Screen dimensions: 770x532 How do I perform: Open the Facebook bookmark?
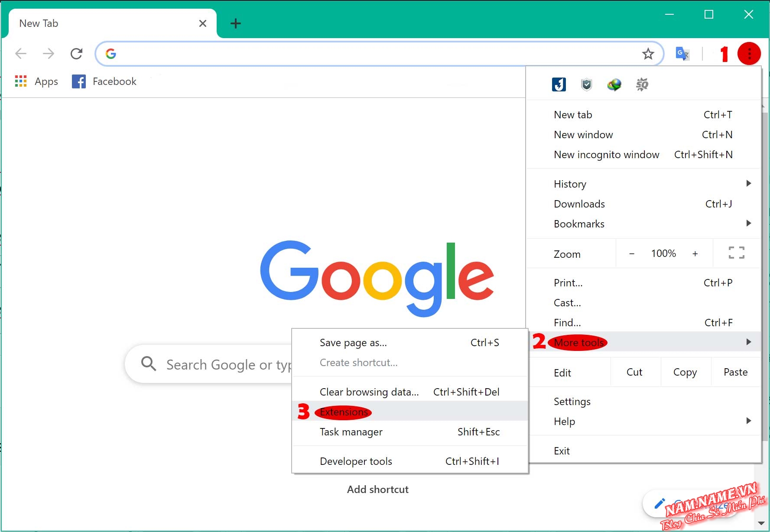(104, 81)
